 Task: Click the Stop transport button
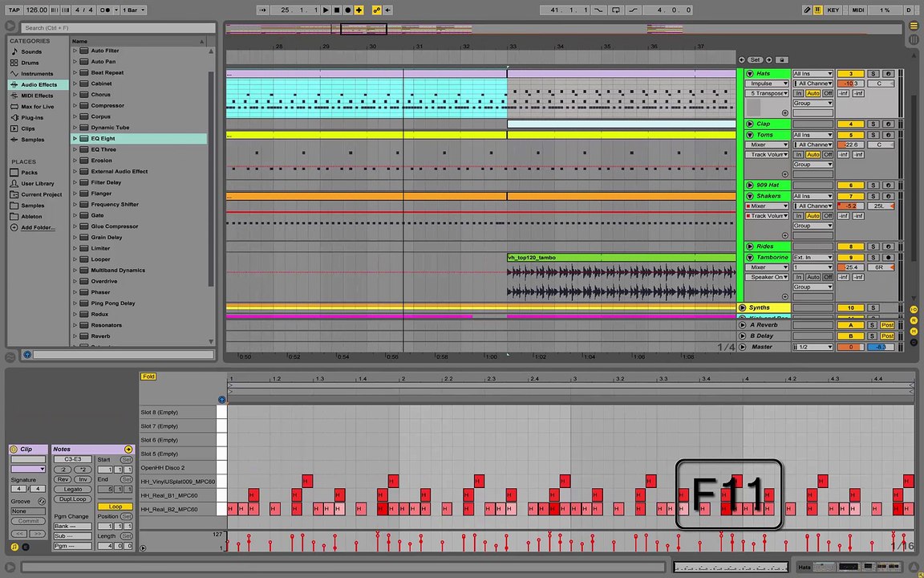(x=337, y=10)
